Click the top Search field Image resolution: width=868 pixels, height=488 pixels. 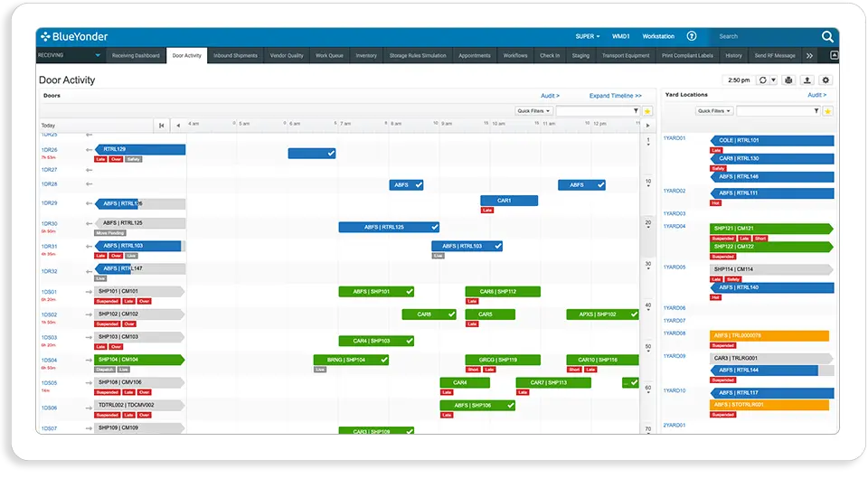tap(767, 36)
